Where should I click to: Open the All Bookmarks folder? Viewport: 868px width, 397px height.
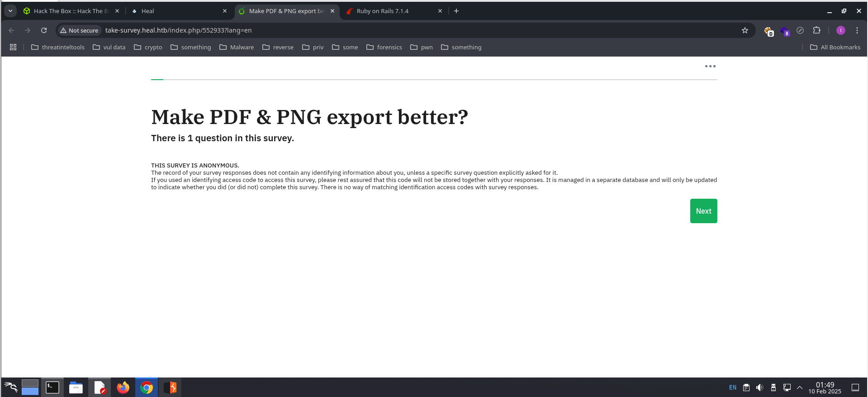pos(835,47)
